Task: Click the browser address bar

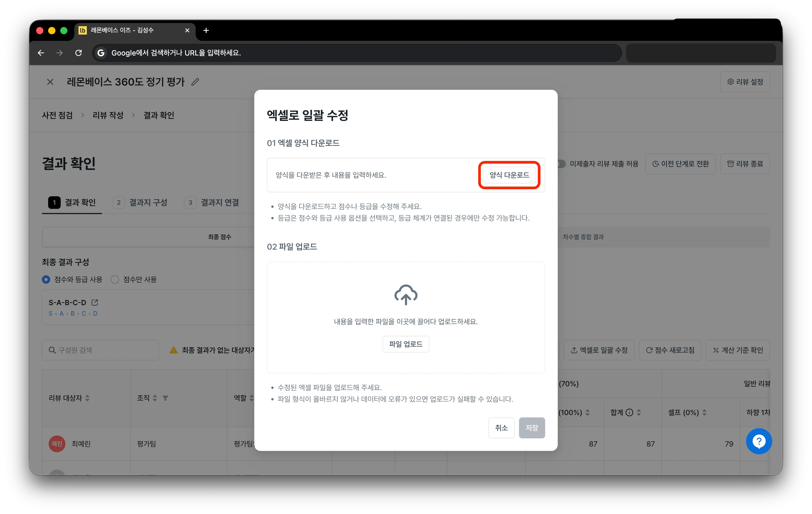Action: pos(357,53)
